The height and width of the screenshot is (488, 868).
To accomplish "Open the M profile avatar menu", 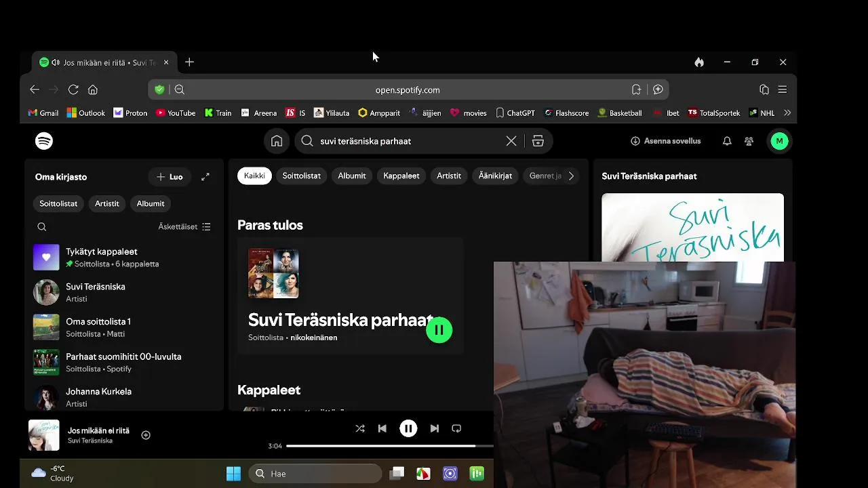I will click(779, 141).
